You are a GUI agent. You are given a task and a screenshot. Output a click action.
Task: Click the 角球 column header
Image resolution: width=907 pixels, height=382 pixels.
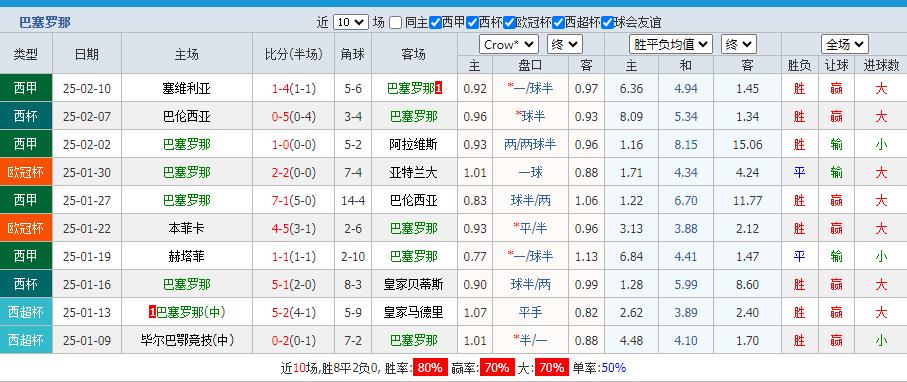pyautogui.click(x=353, y=54)
